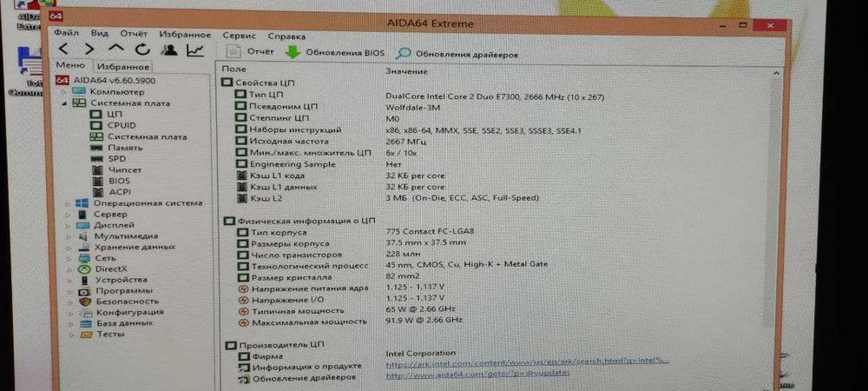
Task: Open the aida64.com driver updates link
Action: pyautogui.click(x=477, y=375)
